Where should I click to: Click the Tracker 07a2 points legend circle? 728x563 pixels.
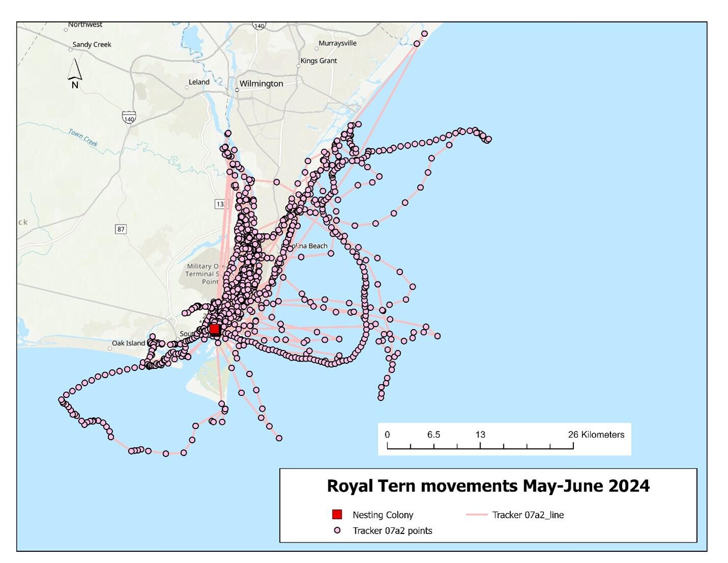337,530
